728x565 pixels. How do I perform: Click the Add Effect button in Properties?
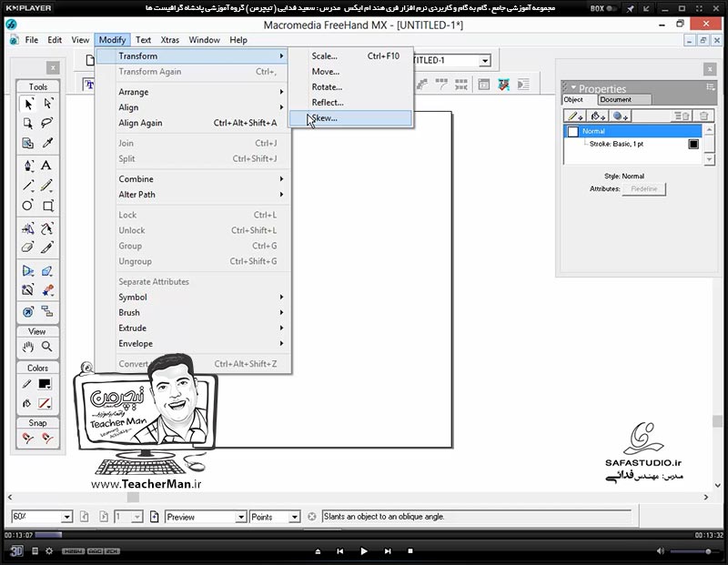click(620, 116)
